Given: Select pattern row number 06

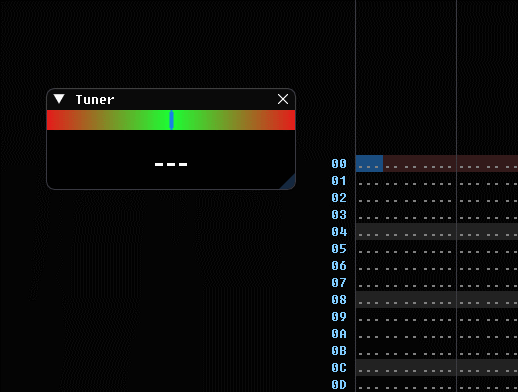Looking at the screenshot, I should tap(339, 266).
